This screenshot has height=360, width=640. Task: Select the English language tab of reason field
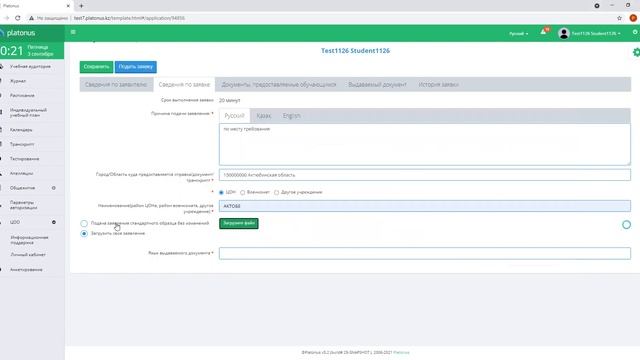click(x=291, y=116)
